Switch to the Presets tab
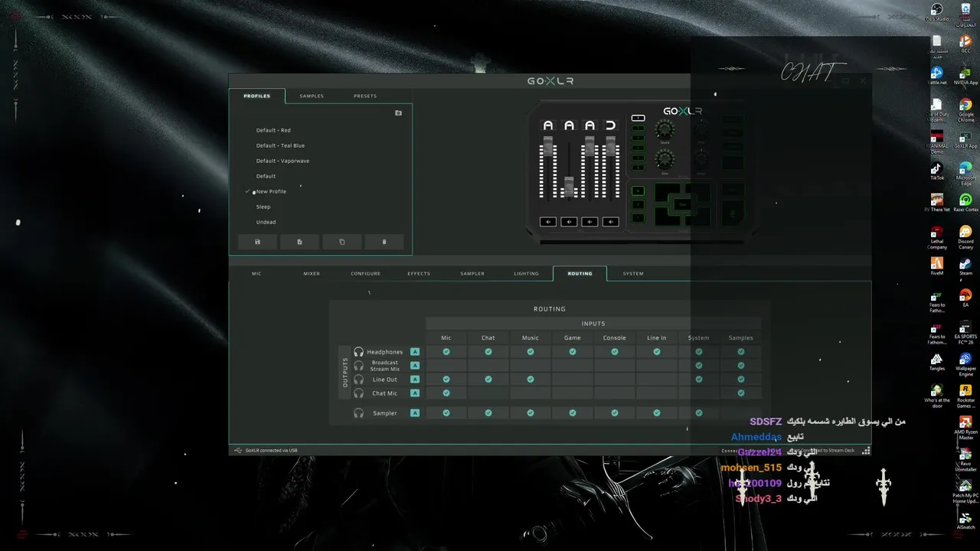Screen dimensions: 980x551 coord(365,96)
